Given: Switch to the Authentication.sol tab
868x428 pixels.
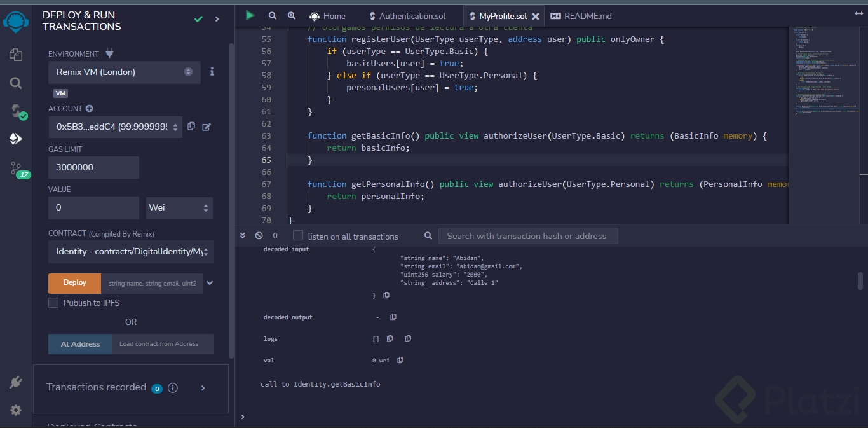Looking at the screenshot, I should pyautogui.click(x=412, y=16).
